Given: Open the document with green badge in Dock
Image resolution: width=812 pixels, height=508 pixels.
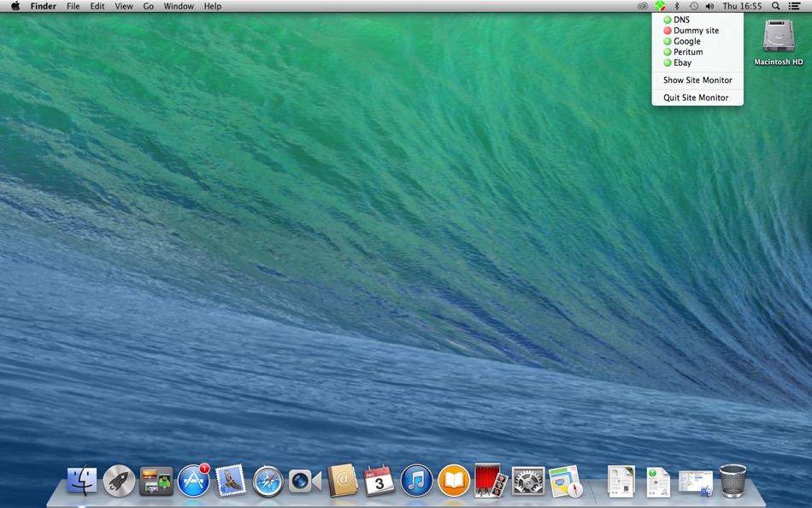Looking at the screenshot, I should [x=658, y=482].
